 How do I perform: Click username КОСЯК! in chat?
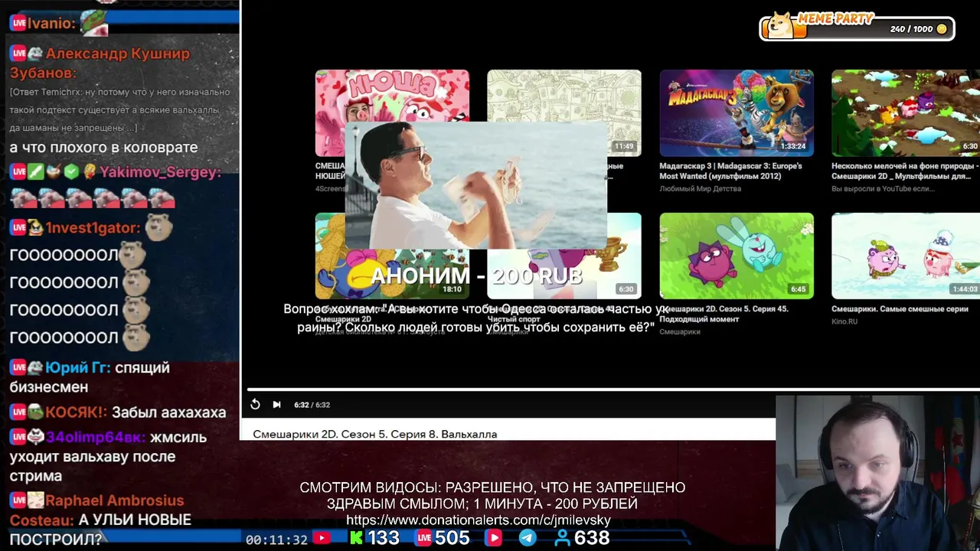(76, 412)
